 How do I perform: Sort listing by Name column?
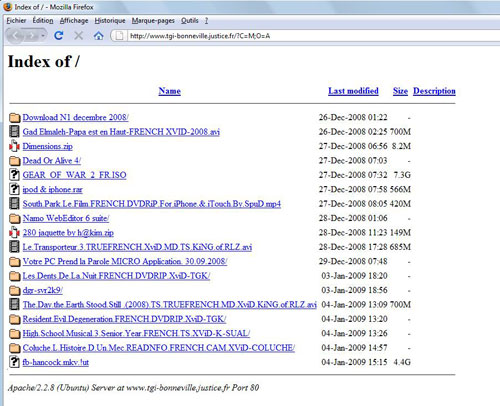[x=170, y=91]
